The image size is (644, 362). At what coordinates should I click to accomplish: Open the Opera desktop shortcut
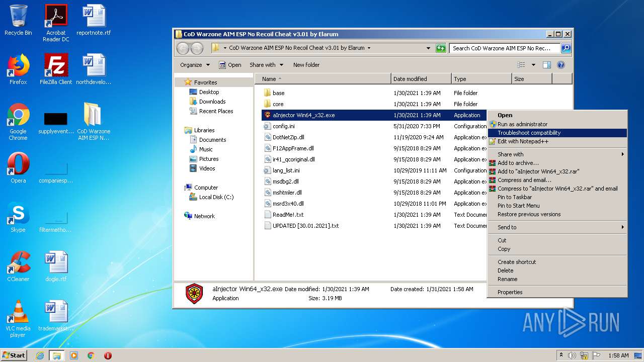tap(18, 168)
